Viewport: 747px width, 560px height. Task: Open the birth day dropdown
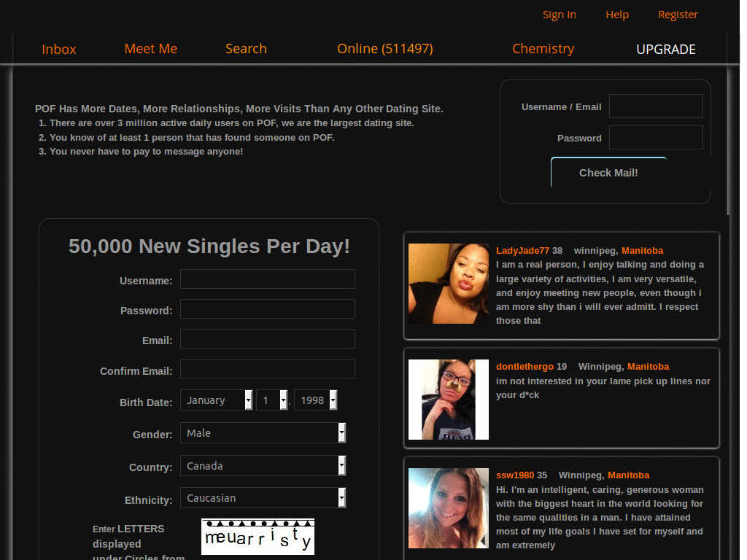pyautogui.click(x=270, y=400)
